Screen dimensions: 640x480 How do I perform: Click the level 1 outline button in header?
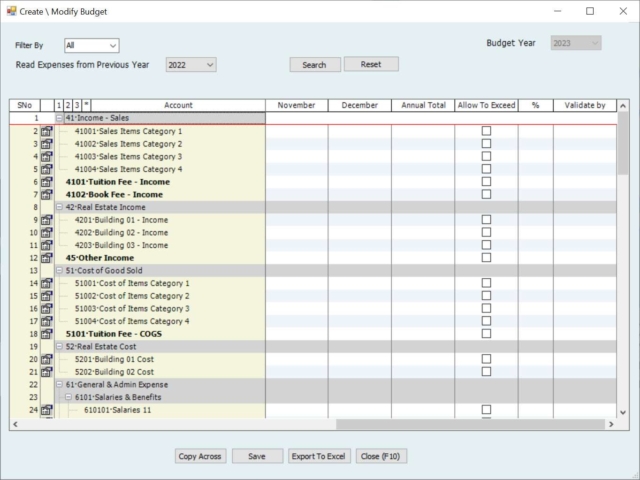pyautogui.click(x=59, y=105)
